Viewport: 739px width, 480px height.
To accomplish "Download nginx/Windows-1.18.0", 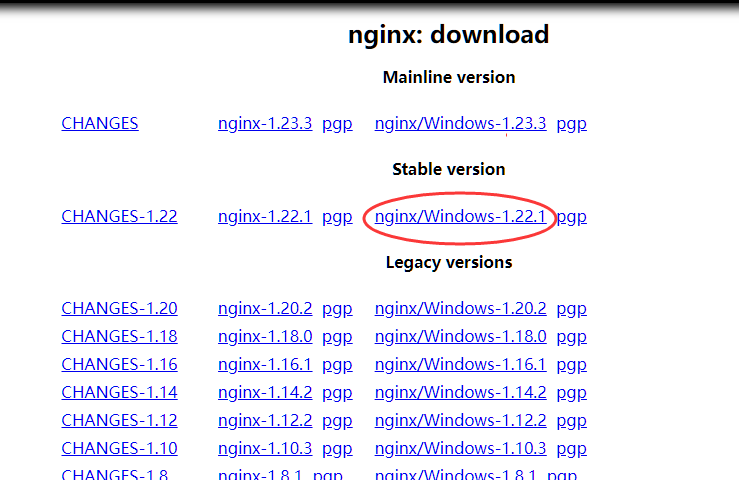I will (x=460, y=336).
